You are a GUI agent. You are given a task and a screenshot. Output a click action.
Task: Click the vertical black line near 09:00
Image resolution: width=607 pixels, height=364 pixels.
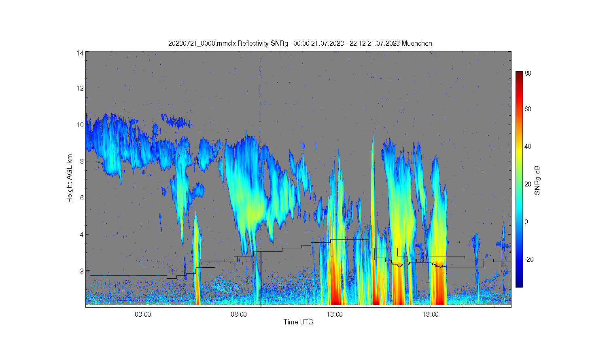coord(261,279)
